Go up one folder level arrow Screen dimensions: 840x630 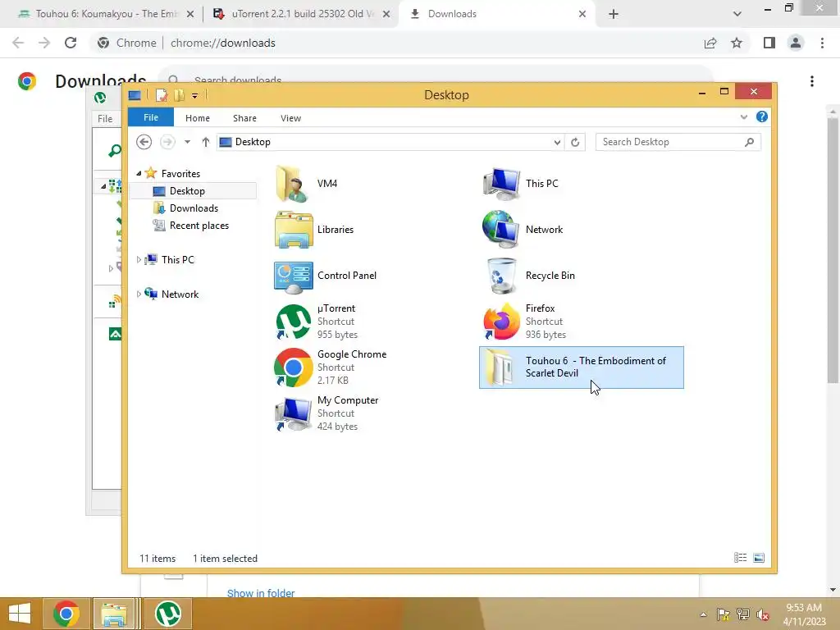206,142
